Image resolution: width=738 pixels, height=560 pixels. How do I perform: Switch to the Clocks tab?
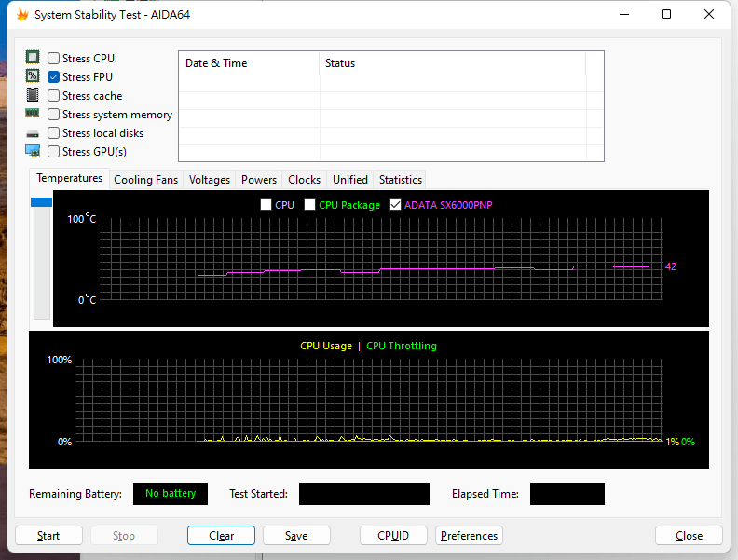pyautogui.click(x=304, y=180)
